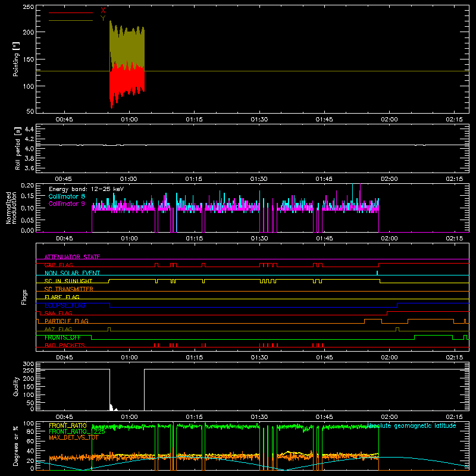The image size is (476, 476).
Task: Click the ECLIPSE_FLAG label
Action: click(65, 305)
